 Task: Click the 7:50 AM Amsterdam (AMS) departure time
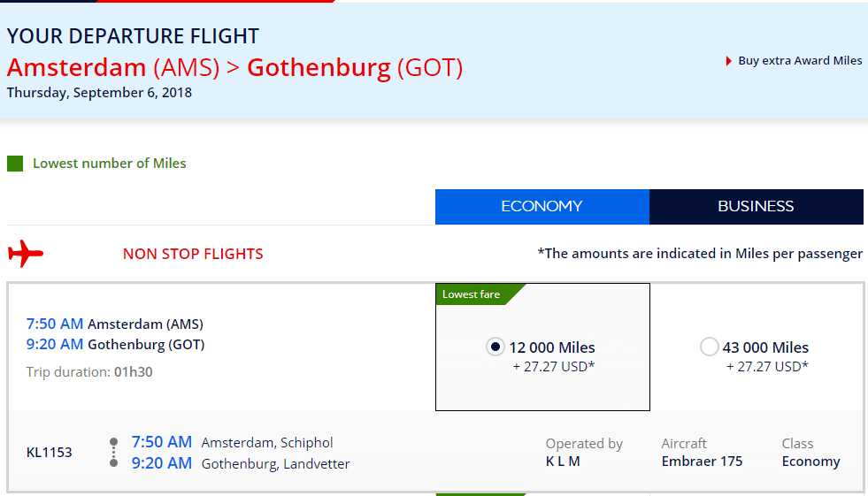point(54,324)
